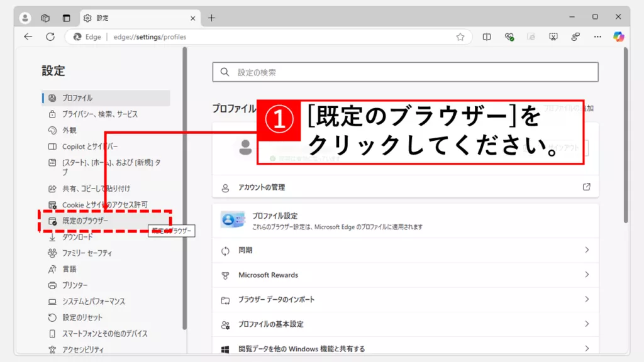Image resolution: width=644 pixels, height=362 pixels.
Task: Refresh the page with the reload button
Action: 50,36
